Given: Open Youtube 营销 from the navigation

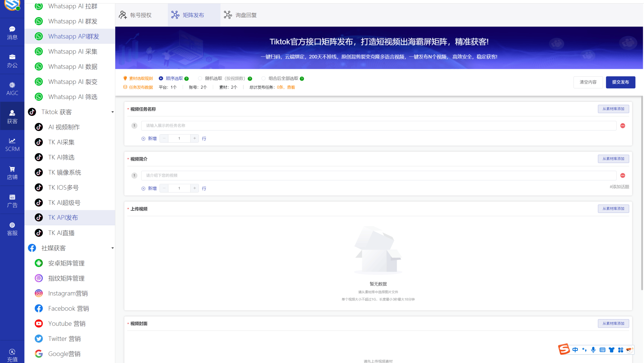Looking at the screenshot, I should (67, 323).
